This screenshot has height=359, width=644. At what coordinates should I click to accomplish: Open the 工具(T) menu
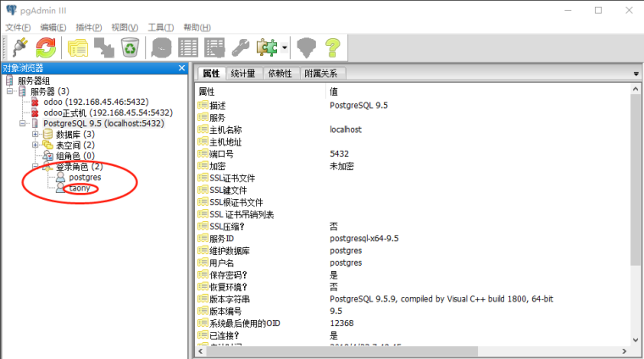161,27
